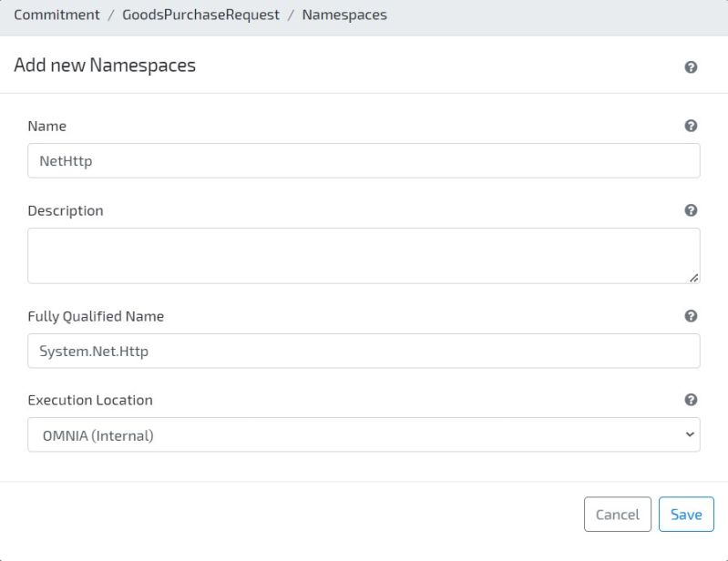Go to Namespaces breadcrumb
Screen dimensions: 728x561
(344, 15)
